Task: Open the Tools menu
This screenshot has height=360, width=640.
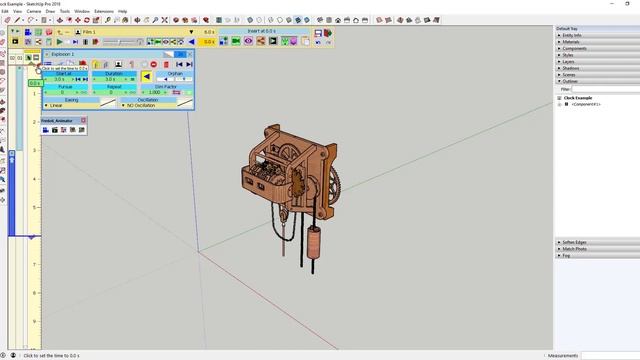Action: (x=65, y=11)
